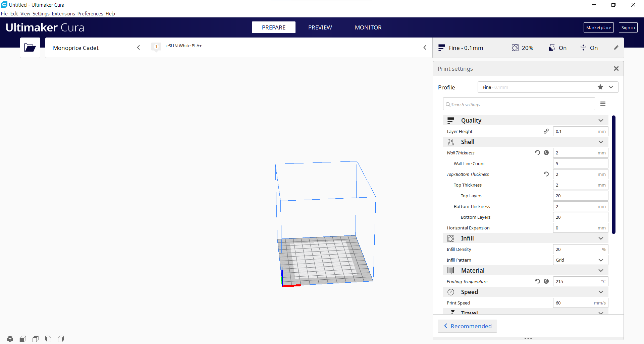Viewport: 644px width, 344px height.
Task: Expand the eSUN White PLA+ material selector
Action: tap(289, 48)
